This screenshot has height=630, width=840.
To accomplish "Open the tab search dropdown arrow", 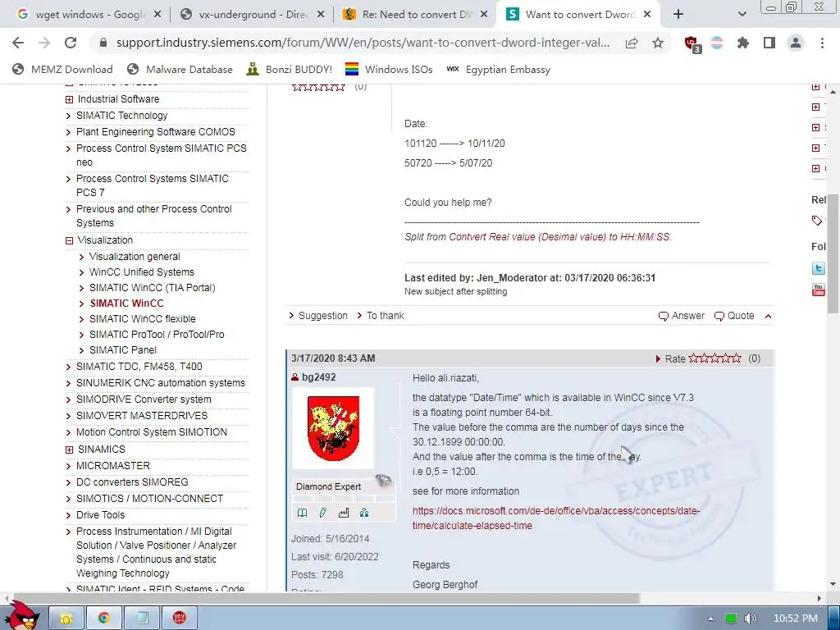I will pyautogui.click(x=742, y=15).
